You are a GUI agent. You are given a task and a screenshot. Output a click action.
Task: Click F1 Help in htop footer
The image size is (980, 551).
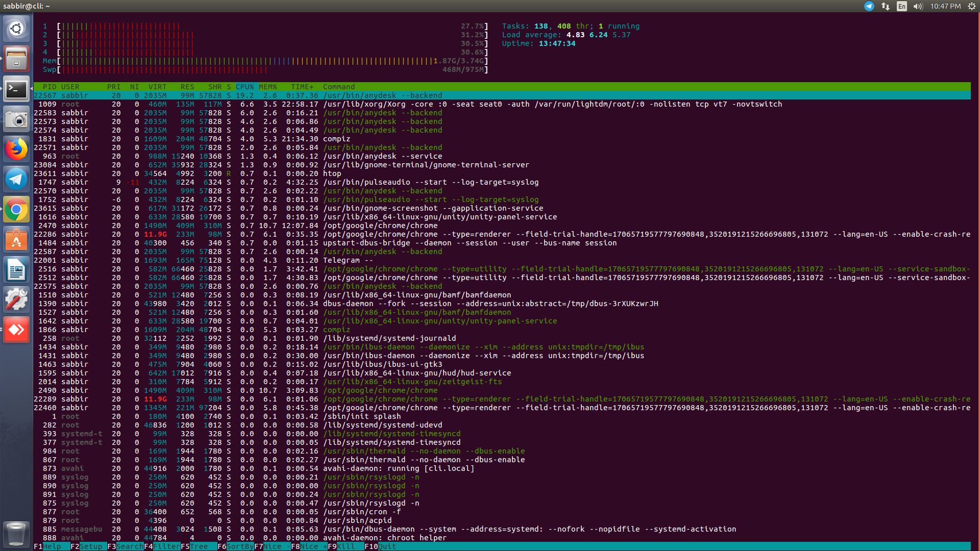47,546
